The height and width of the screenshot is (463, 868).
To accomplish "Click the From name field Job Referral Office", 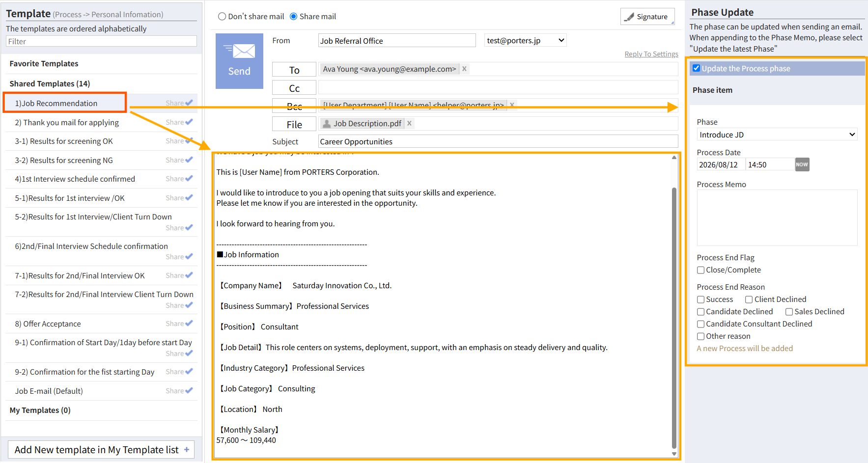I will click(397, 40).
